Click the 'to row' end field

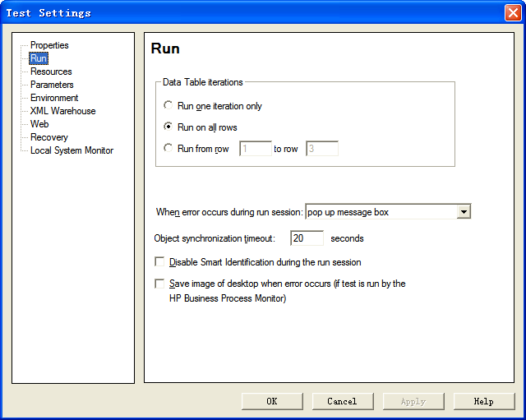(x=322, y=148)
